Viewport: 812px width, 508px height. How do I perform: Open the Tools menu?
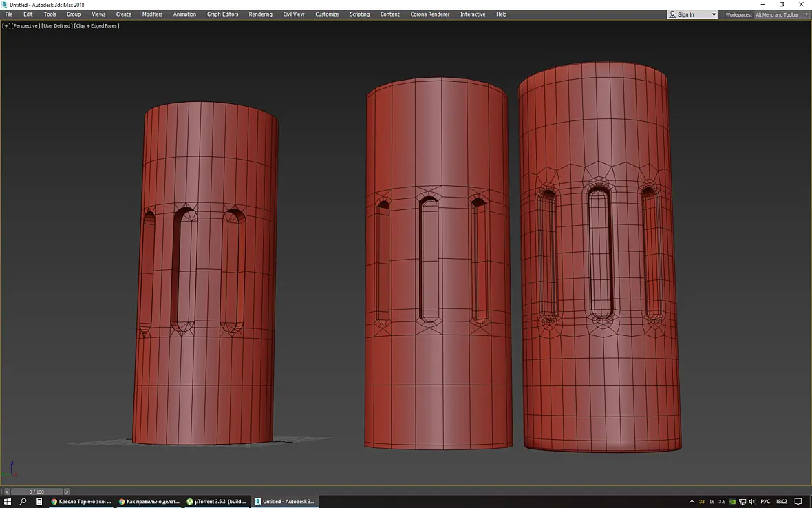(x=50, y=14)
